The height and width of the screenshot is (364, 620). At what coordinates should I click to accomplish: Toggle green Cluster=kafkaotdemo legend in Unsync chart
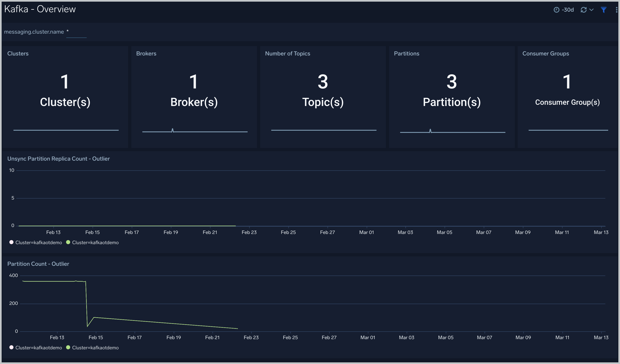(92, 243)
